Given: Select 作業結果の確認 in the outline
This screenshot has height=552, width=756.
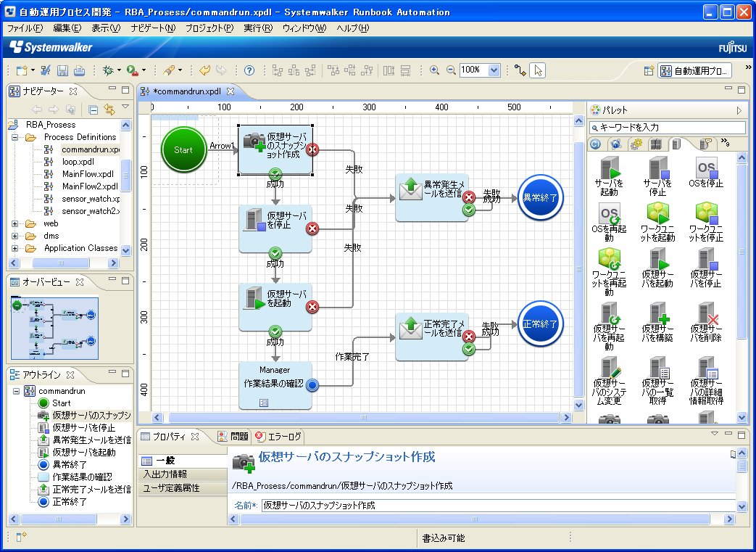Looking at the screenshot, I should click(82, 477).
